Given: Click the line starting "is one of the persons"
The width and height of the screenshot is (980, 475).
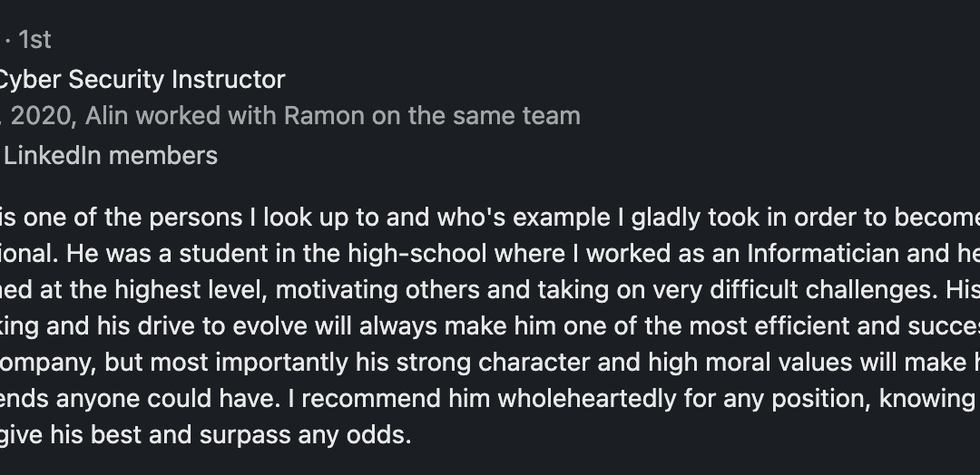Looking at the screenshot, I should point(490,218).
